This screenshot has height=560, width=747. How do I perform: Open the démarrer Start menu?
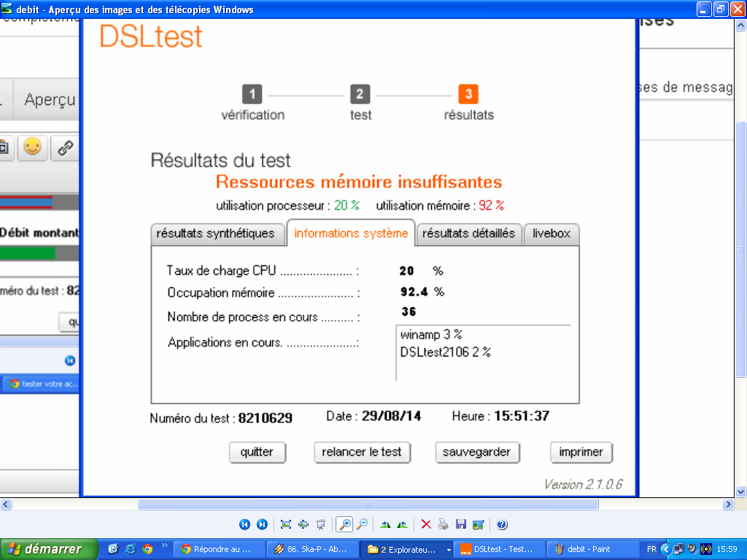tap(50, 549)
